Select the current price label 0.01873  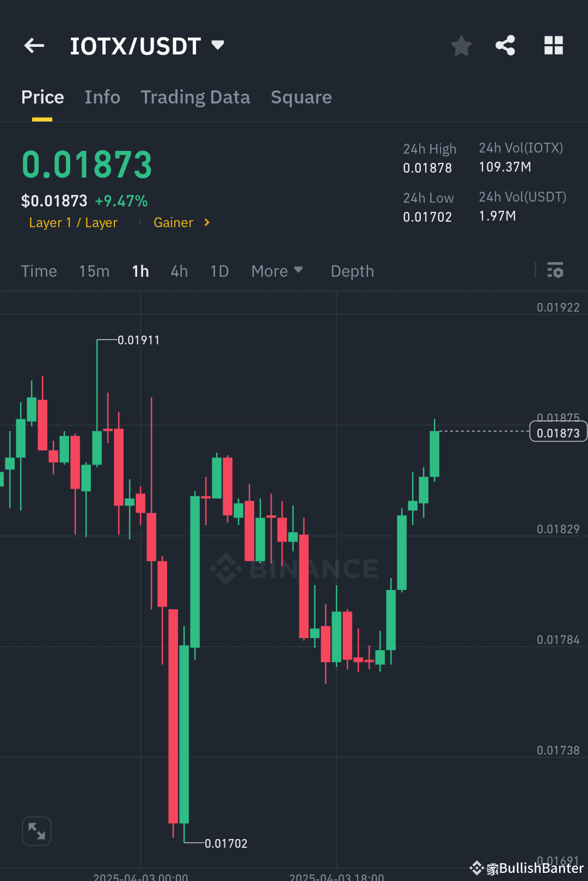[x=558, y=432]
